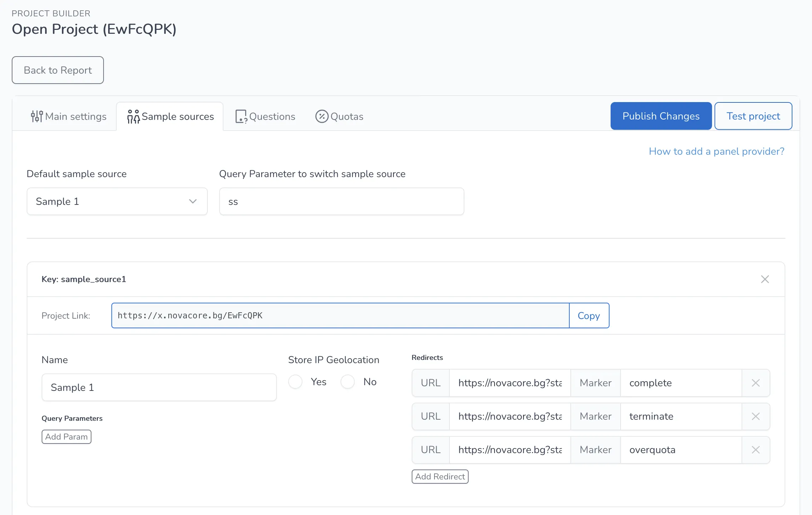This screenshot has width=812, height=515.
Task: Click the sliders icon on Main settings
Action: pos(37,116)
